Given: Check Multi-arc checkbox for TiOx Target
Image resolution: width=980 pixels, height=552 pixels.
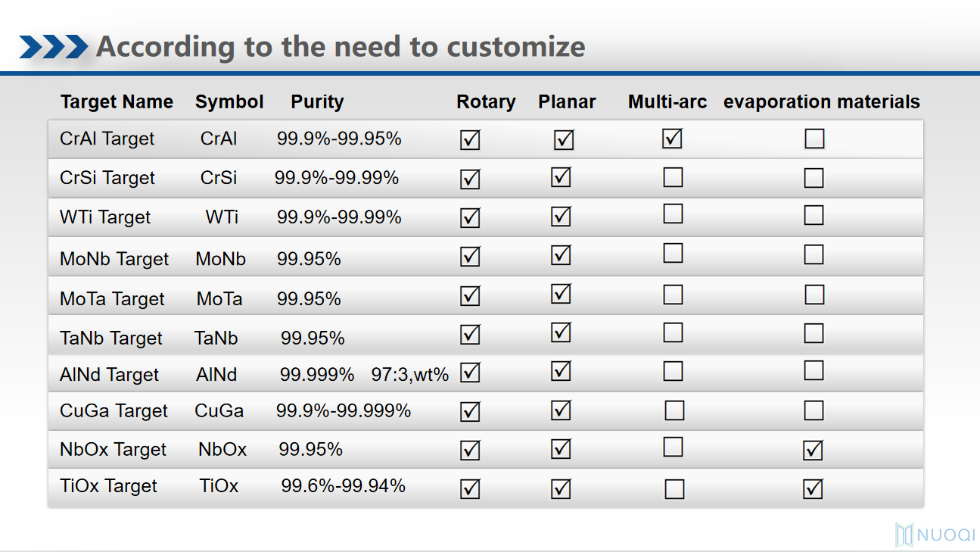Looking at the screenshot, I should [x=674, y=489].
